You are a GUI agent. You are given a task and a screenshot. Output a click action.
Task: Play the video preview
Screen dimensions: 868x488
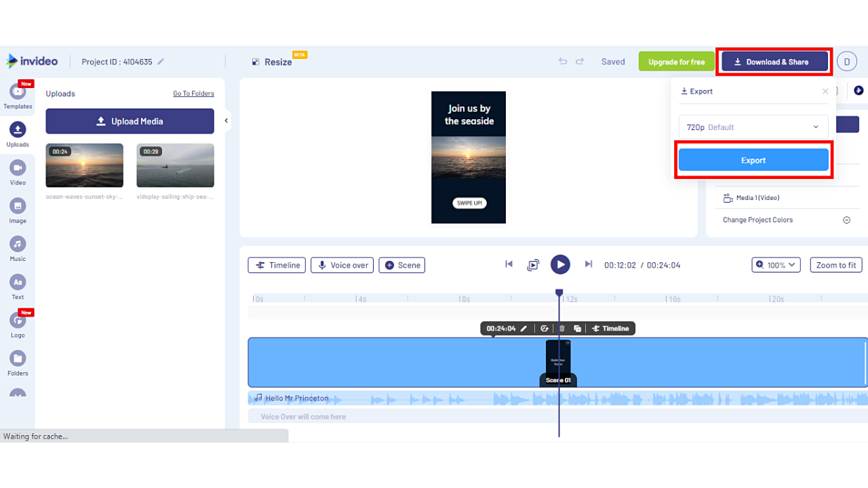click(x=560, y=264)
